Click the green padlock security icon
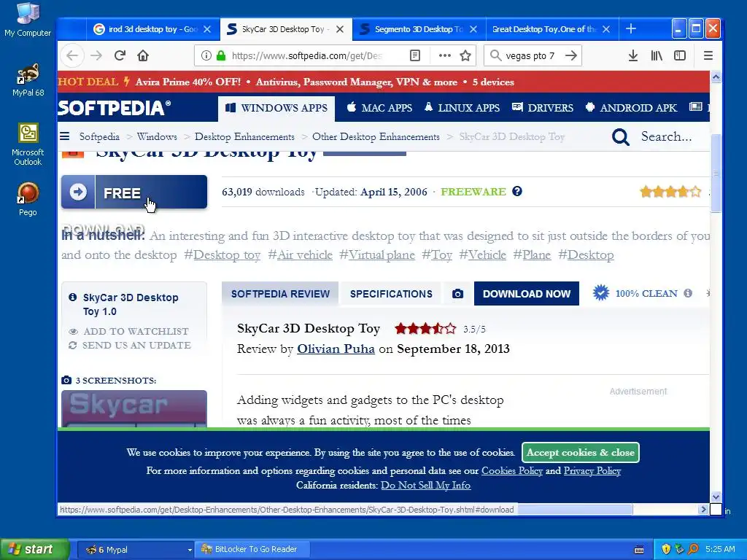The width and height of the screenshot is (747, 560). click(220, 55)
